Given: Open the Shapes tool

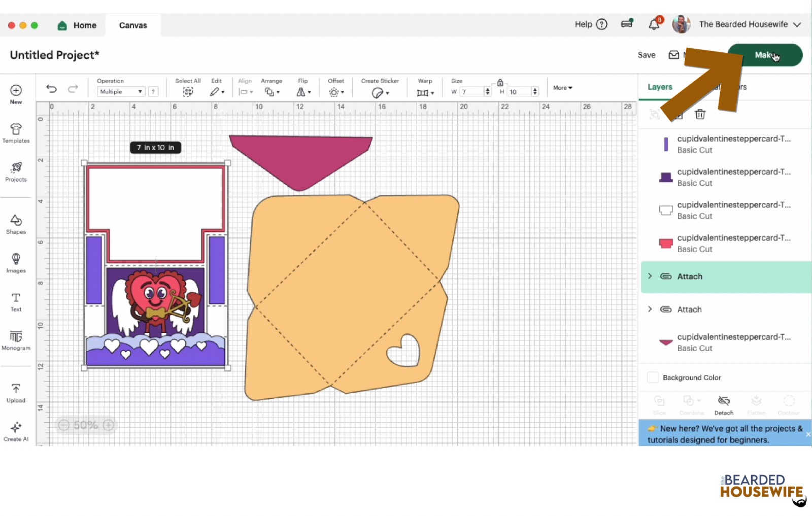Looking at the screenshot, I should pos(16,224).
